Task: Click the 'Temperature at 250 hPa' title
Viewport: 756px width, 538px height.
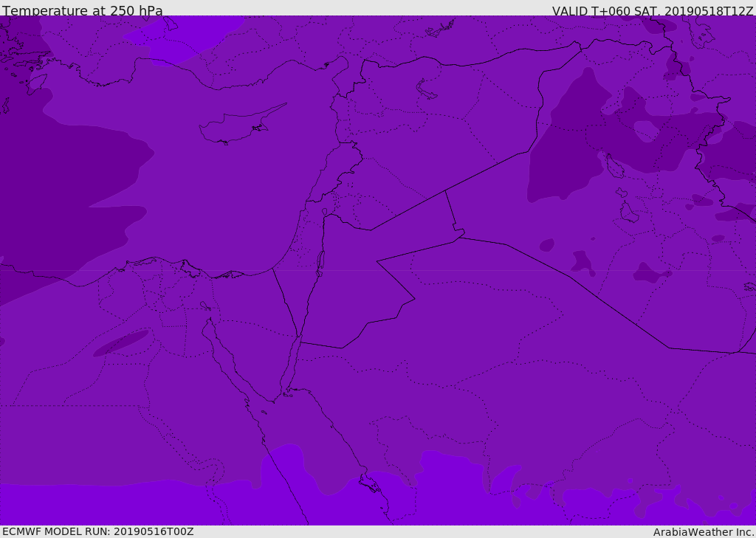Action: 83,10
